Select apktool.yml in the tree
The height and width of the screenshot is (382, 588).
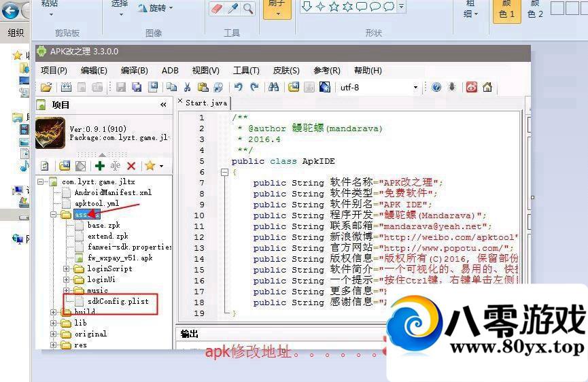97,203
